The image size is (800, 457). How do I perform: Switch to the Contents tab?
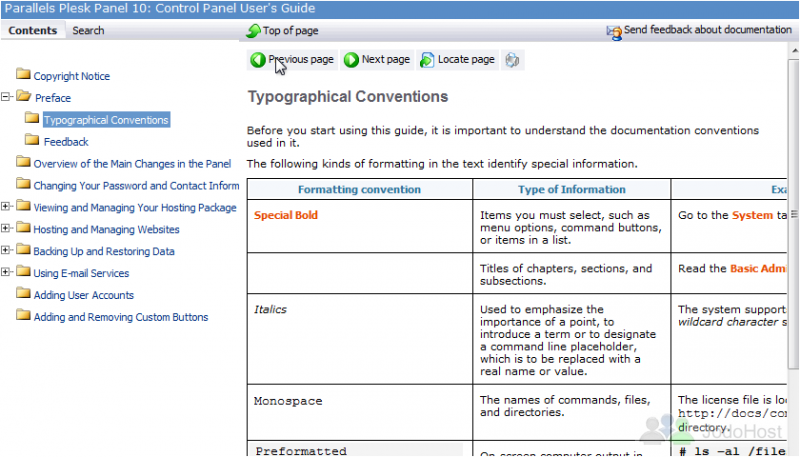33,31
